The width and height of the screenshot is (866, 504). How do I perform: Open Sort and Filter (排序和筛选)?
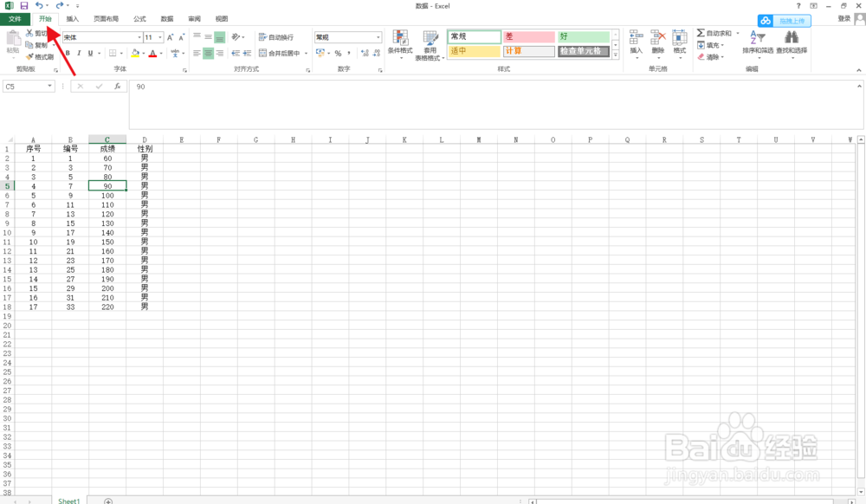point(758,44)
